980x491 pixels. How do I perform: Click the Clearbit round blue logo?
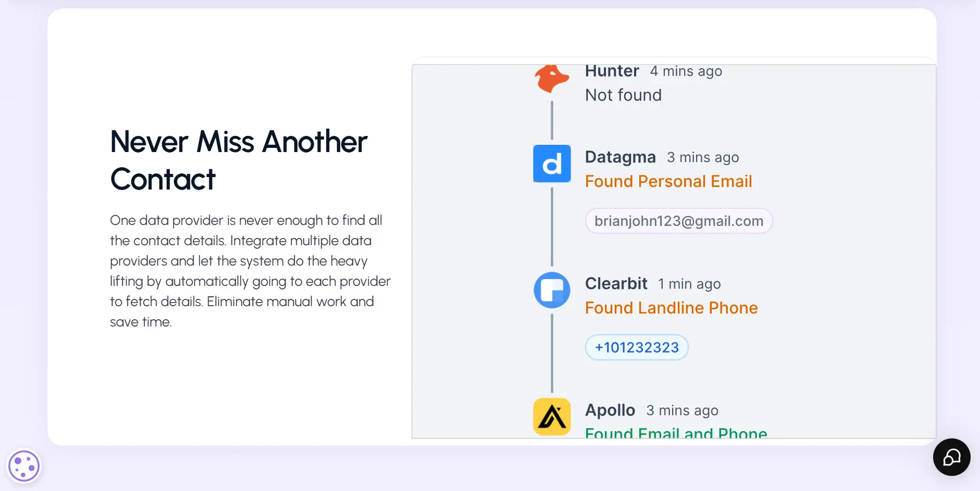(552, 290)
